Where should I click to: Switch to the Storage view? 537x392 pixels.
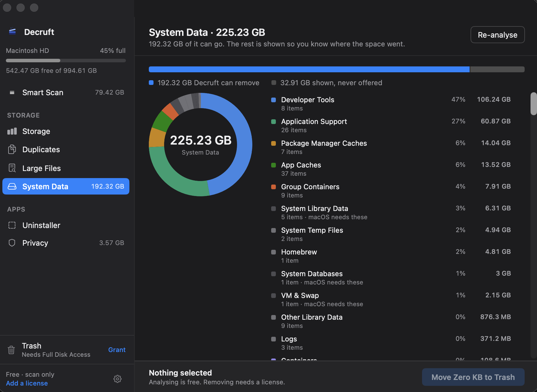pos(66,131)
